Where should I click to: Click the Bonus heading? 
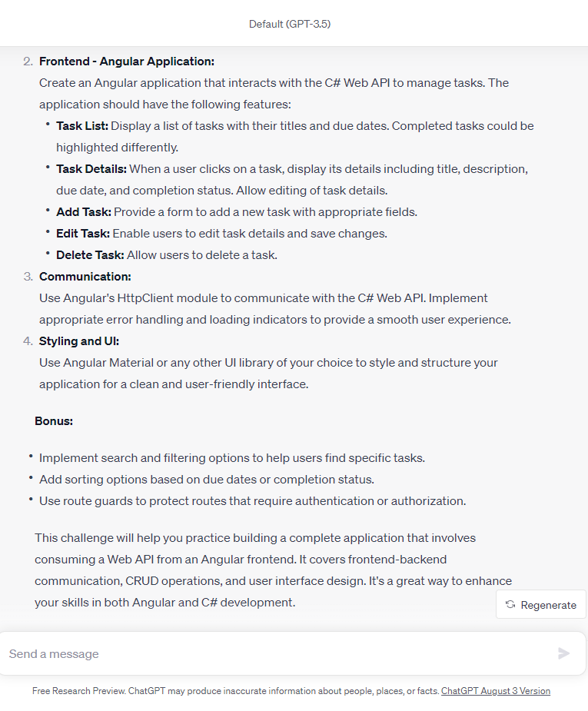click(54, 421)
